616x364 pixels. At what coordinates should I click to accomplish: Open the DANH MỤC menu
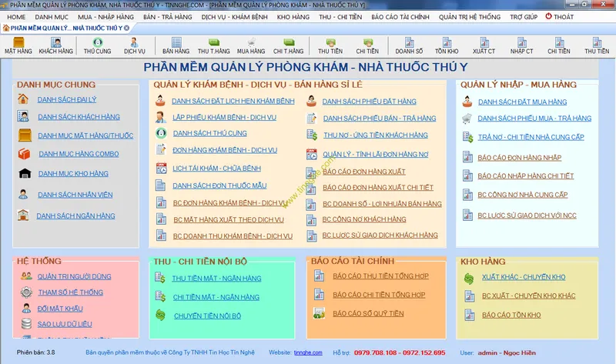(52, 17)
